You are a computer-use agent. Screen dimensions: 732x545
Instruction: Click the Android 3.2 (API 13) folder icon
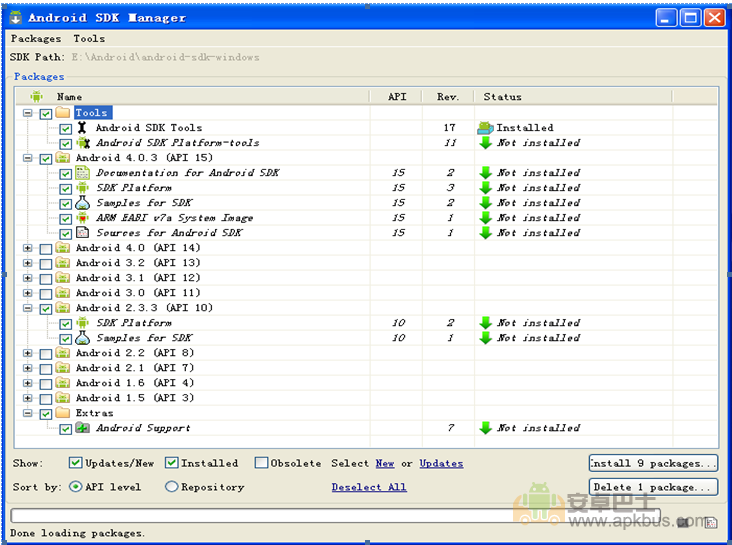click(63, 262)
